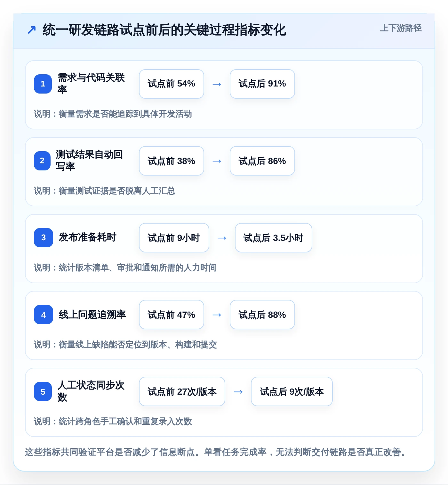The width and height of the screenshot is (448, 485).
Task: Click the arrow between 38% and 86%
Action: pyautogui.click(x=217, y=161)
